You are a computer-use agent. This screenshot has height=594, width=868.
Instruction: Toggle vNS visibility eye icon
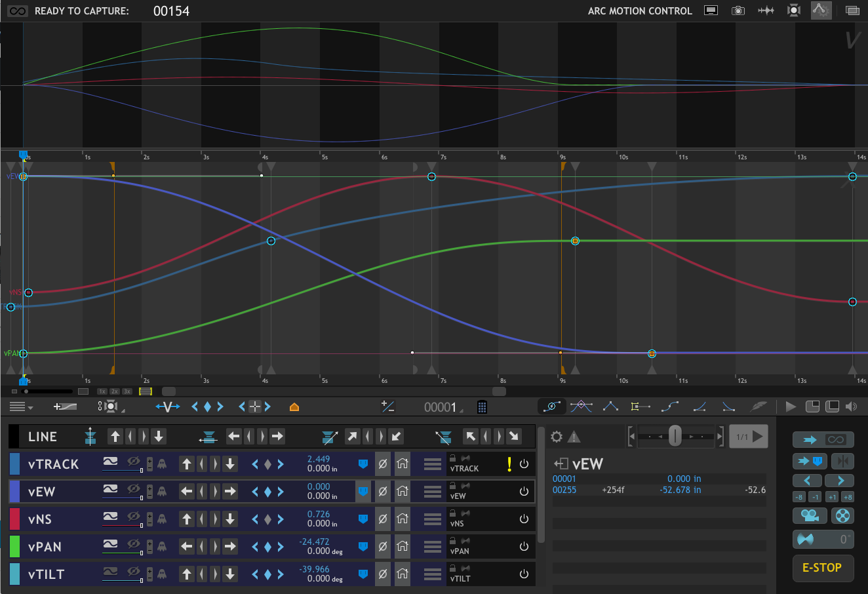pyautogui.click(x=134, y=516)
